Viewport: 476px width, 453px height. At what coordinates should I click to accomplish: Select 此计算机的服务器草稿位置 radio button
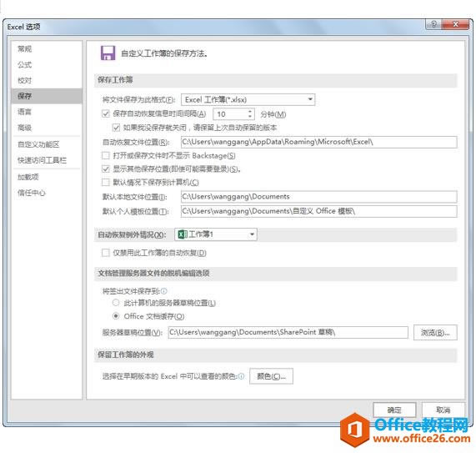point(116,303)
